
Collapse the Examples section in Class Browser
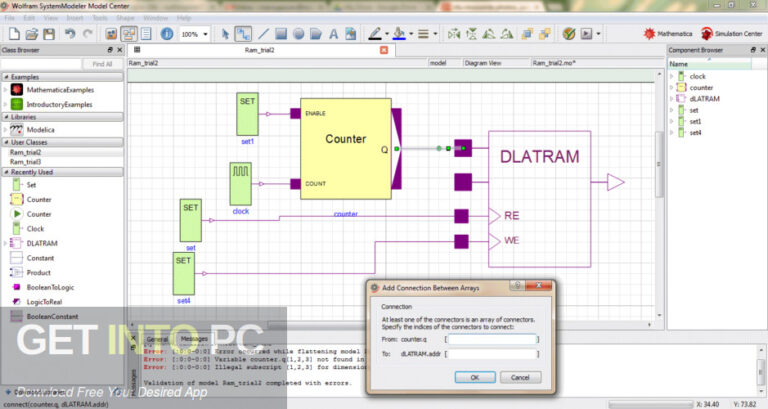click(x=6, y=77)
